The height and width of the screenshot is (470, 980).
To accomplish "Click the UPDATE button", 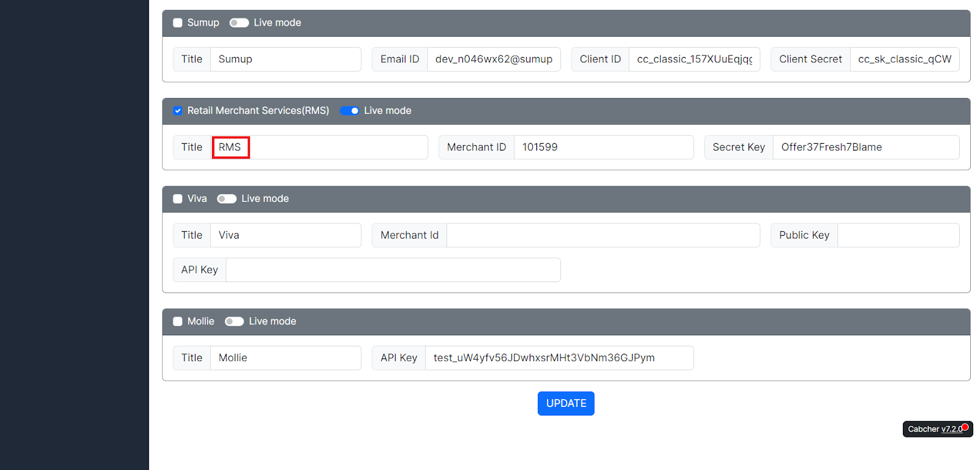I will (x=566, y=403).
